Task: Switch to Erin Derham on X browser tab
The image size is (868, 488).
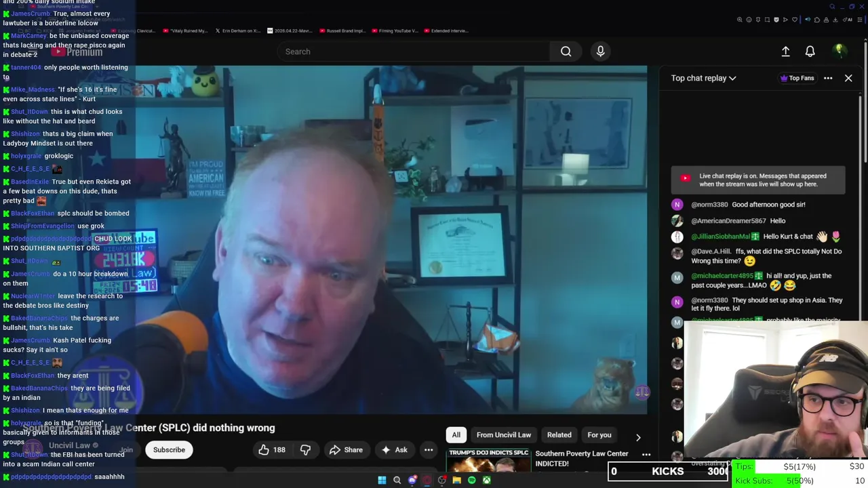Action: (237, 30)
